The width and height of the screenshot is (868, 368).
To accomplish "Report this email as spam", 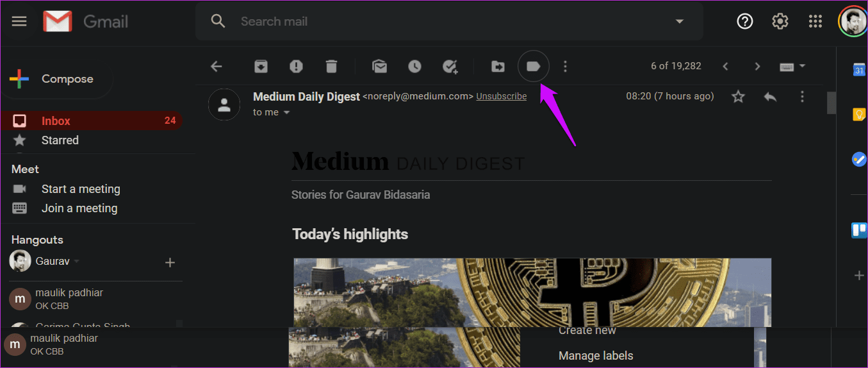I will tap(296, 66).
